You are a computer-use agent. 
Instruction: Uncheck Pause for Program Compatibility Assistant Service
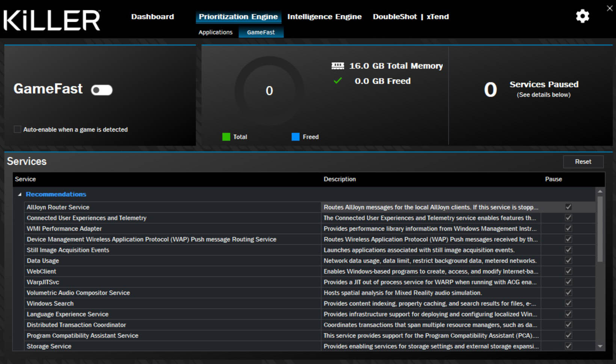569,335
